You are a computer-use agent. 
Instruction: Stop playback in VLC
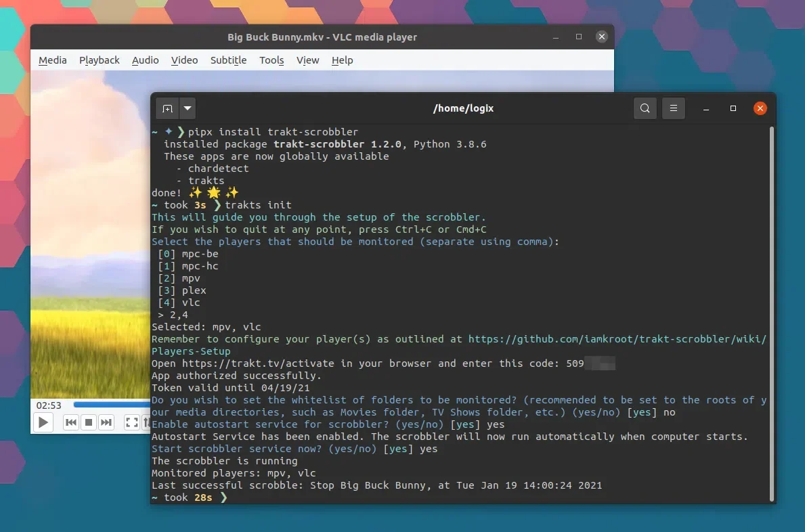pyautogui.click(x=89, y=422)
